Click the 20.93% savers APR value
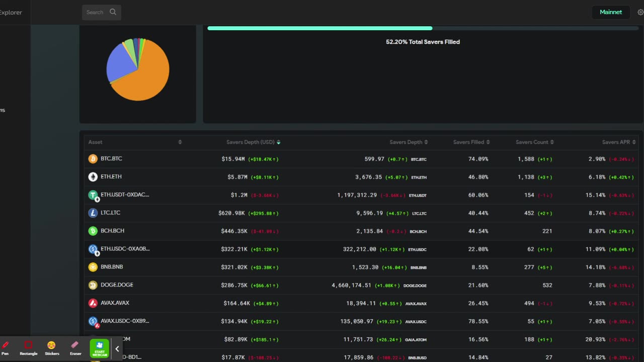Screen dimensions: 644x362 point(595,340)
